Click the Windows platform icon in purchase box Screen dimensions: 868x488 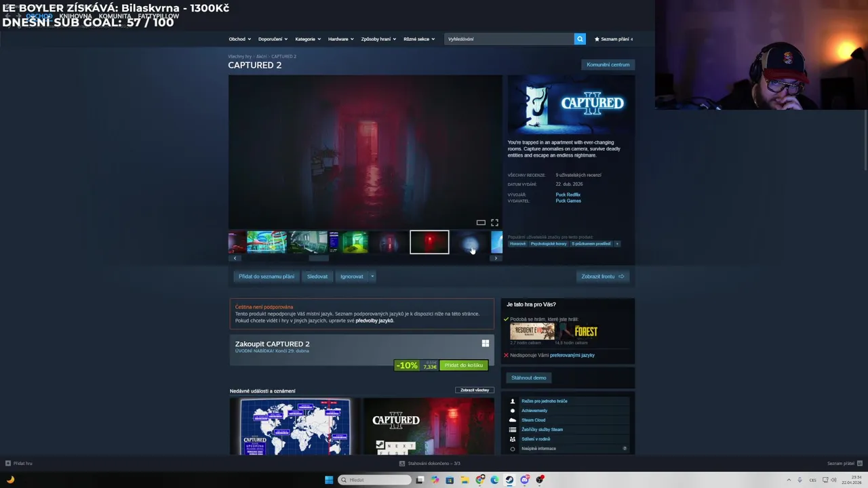tap(486, 344)
